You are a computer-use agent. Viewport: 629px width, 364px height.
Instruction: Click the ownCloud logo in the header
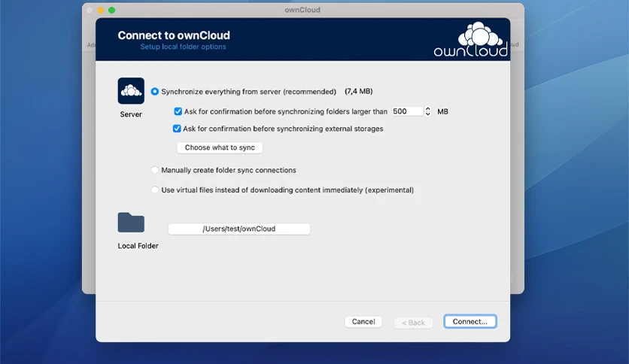[470, 39]
